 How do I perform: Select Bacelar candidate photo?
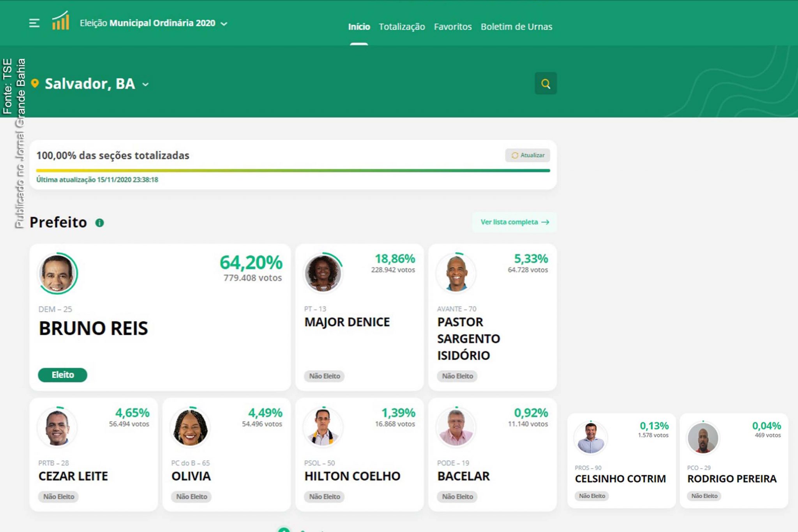pos(456,427)
